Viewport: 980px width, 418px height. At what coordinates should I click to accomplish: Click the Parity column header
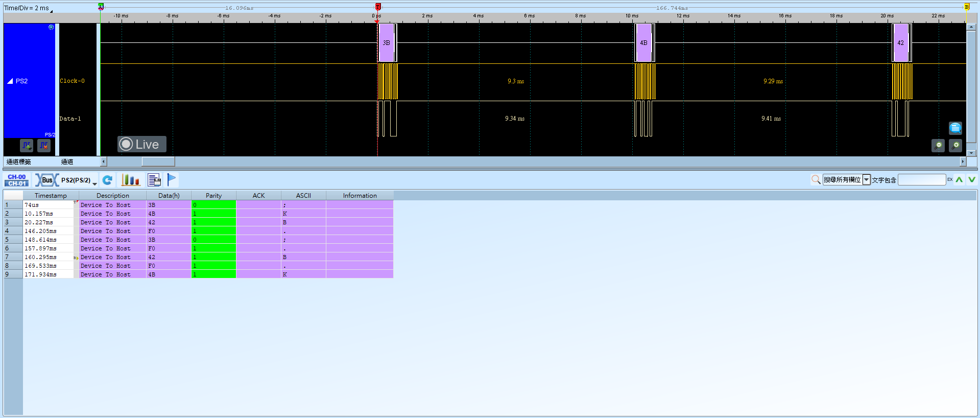(x=213, y=195)
